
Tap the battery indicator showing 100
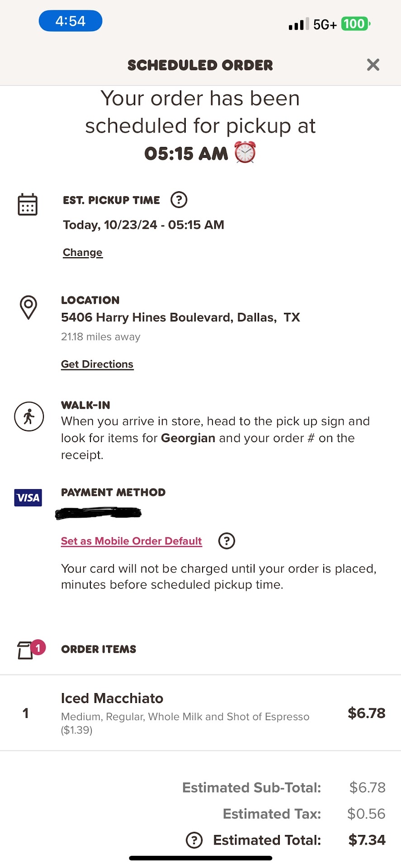click(x=355, y=24)
